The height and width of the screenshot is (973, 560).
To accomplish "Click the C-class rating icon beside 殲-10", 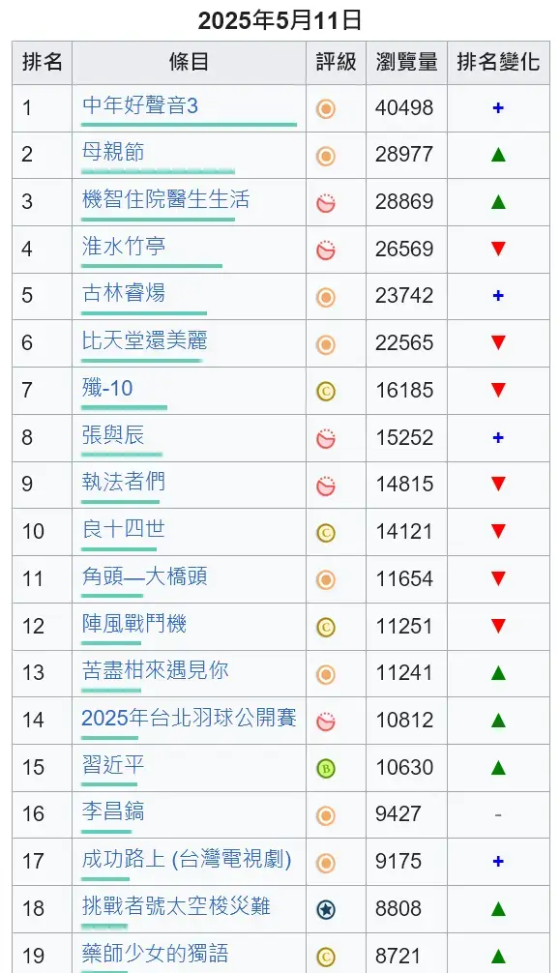I will (326, 392).
